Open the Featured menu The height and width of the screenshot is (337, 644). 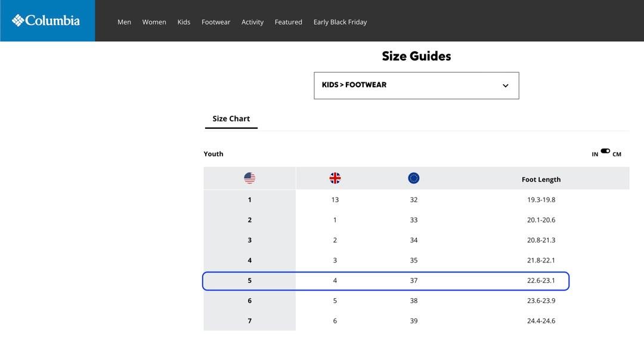point(289,22)
